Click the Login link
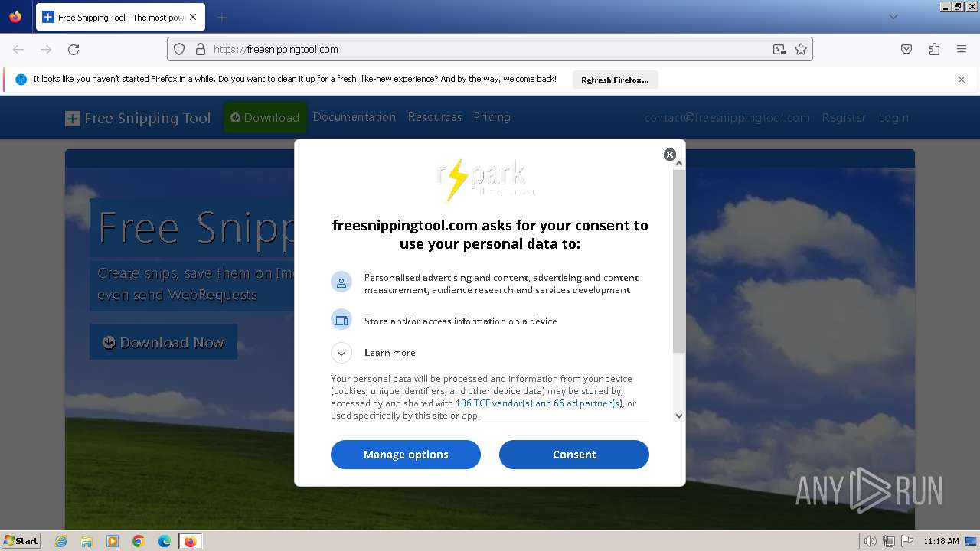The image size is (980, 551). 893,118
